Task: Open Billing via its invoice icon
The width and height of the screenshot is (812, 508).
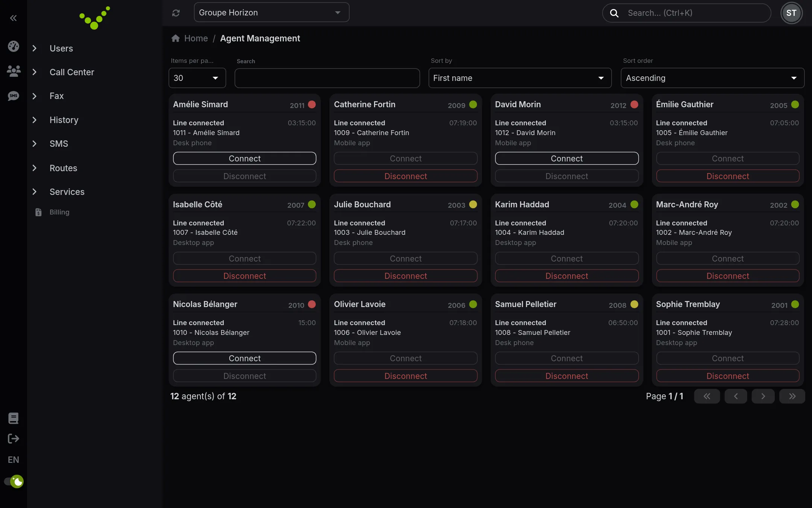Action: click(38, 212)
